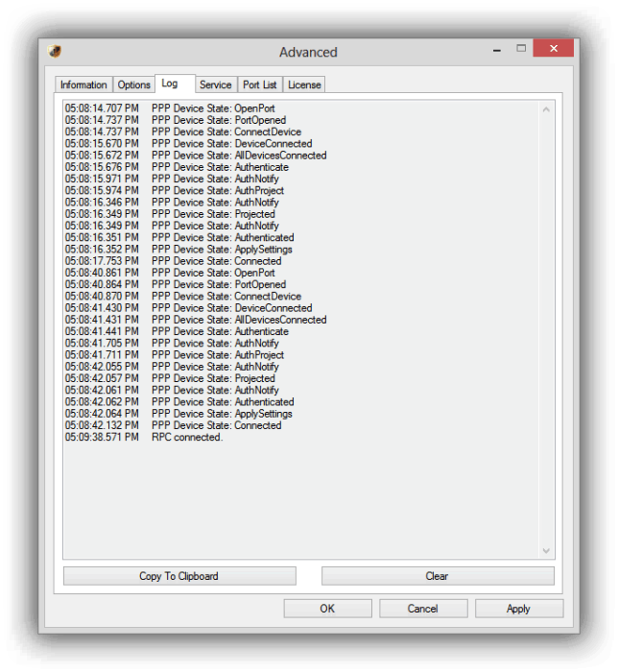Viewport: 618px width, 672px height.
Task: Select the 05:08:42.057 PM Projected log line
Action: point(170,378)
